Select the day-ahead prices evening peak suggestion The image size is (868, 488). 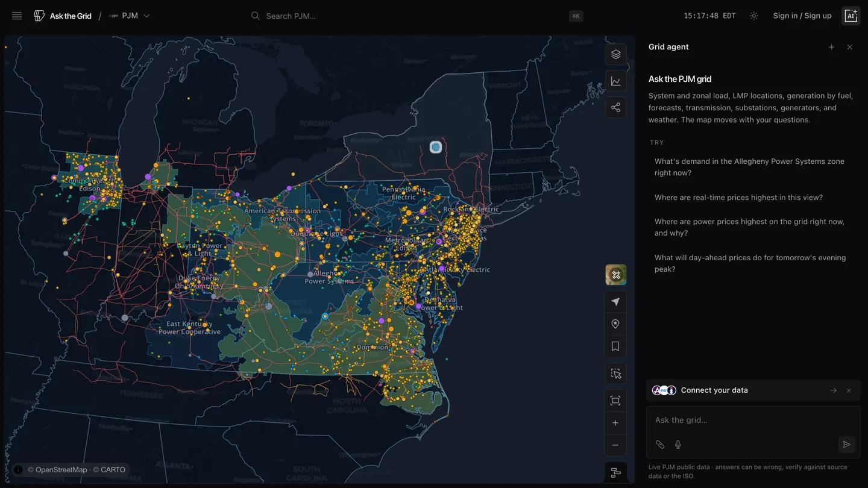(753, 263)
